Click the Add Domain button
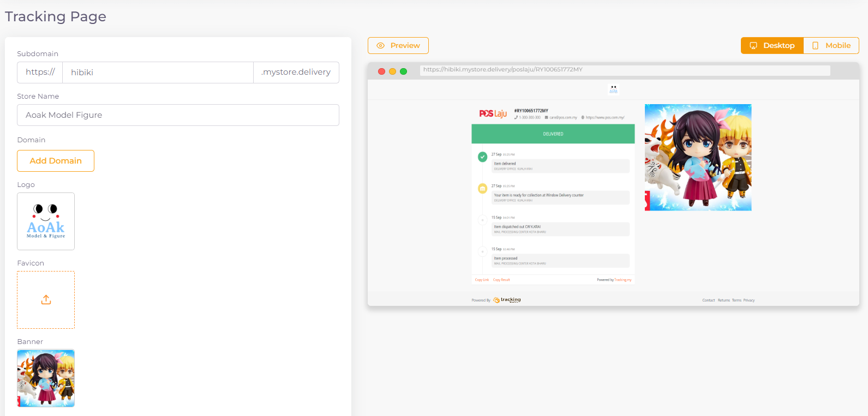This screenshot has height=416, width=868. click(56, 161)
